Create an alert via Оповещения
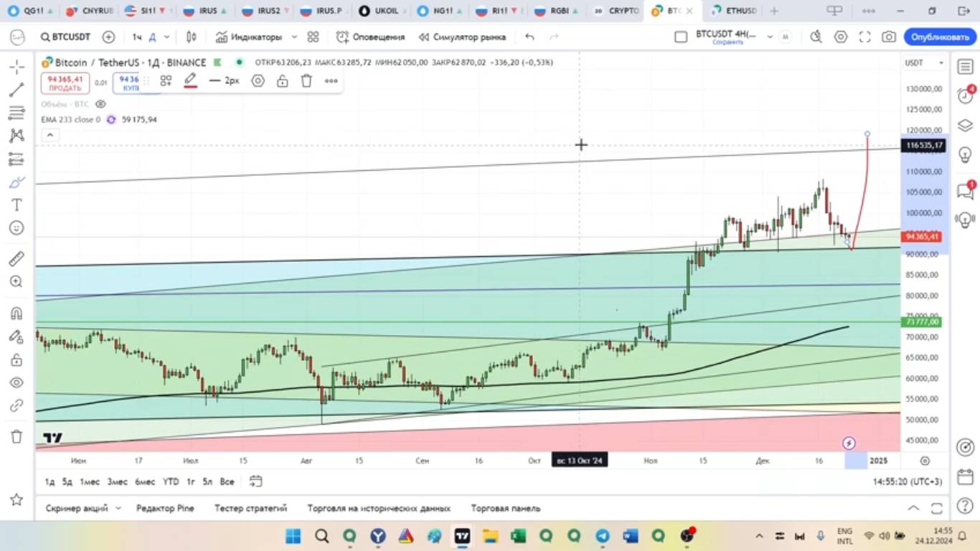The image size is (980, 551). point(371,37)
